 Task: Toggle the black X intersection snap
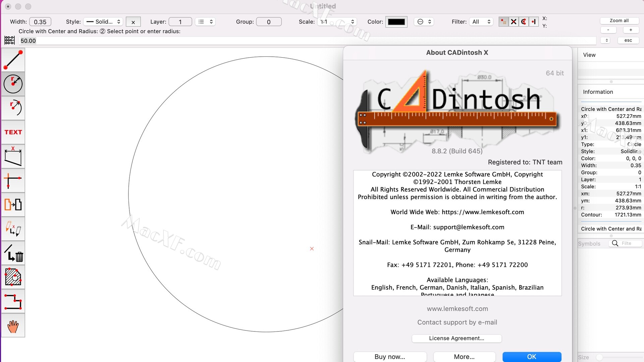pos(514,22)
